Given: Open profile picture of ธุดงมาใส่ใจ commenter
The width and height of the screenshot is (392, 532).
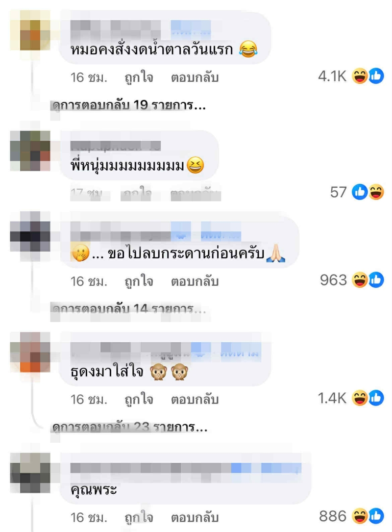Looking at the screenshot, I should tap(30, 352).
